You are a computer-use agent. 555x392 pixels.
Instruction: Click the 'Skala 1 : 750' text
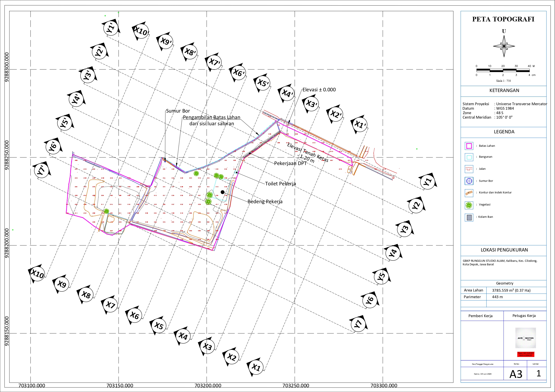tap(503, 81)
